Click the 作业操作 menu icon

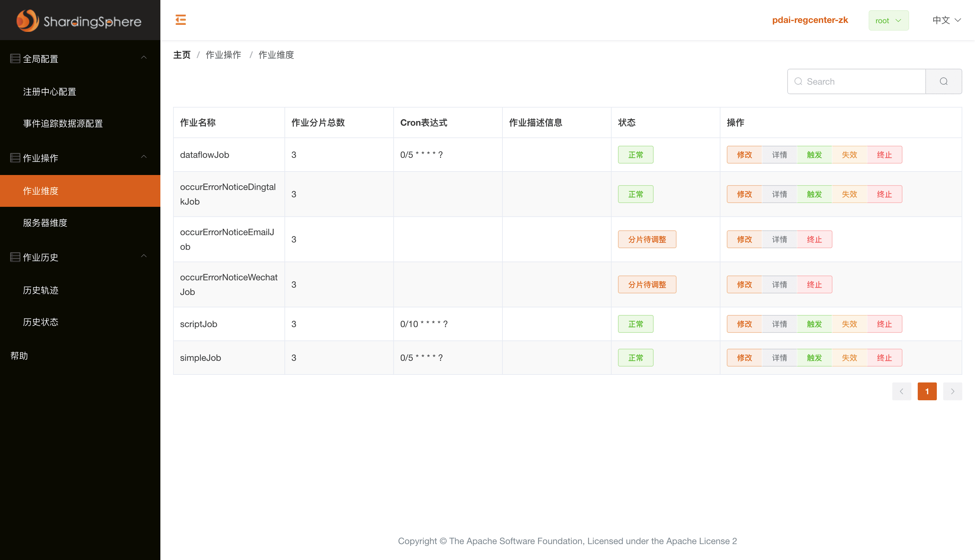[15, 158]
